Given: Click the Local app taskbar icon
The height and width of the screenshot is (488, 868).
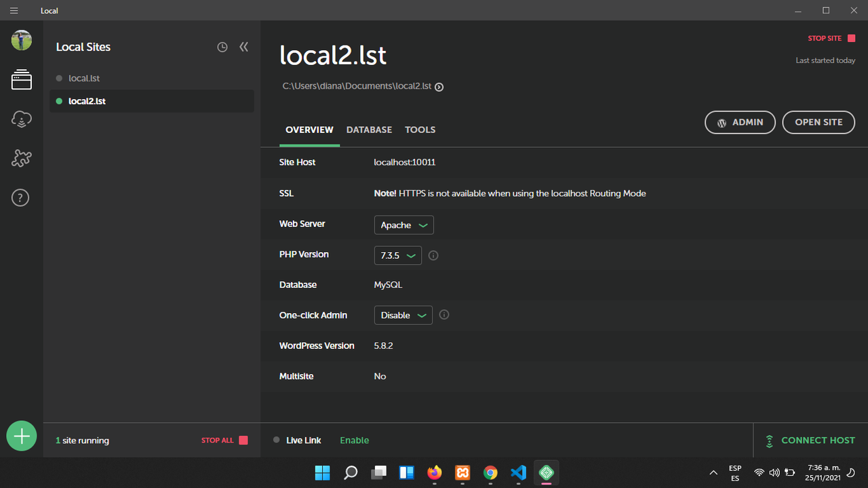Looking at the screenshot, I should coord(547,472).
